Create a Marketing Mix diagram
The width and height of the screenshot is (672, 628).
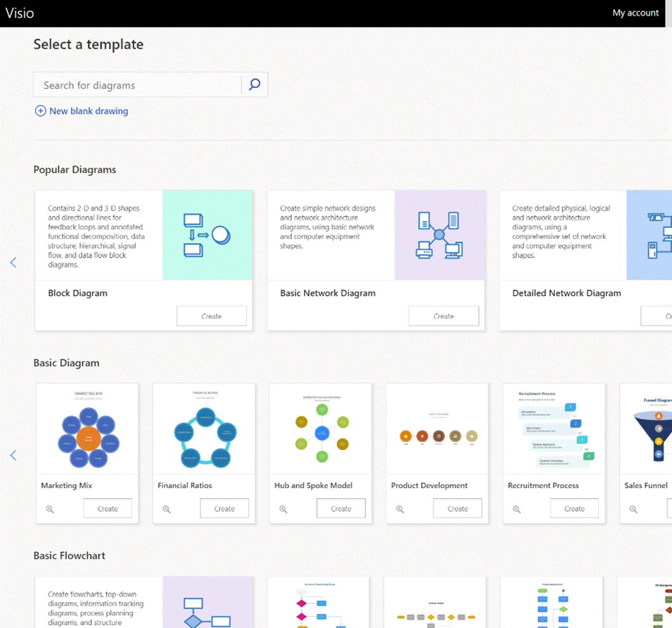(108, 508)
